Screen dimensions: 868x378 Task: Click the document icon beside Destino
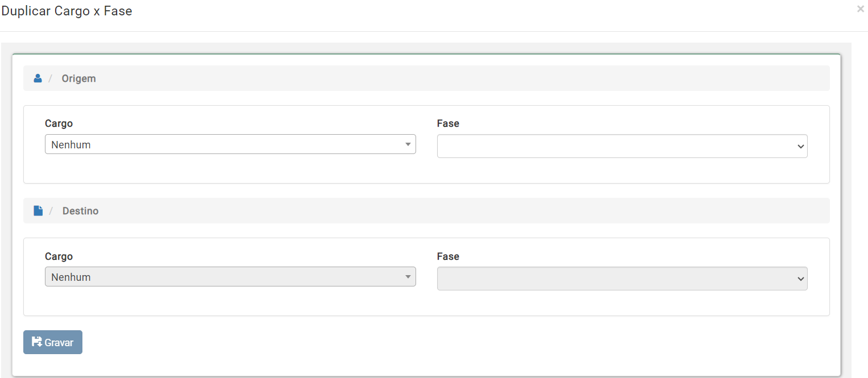point(38,211)
